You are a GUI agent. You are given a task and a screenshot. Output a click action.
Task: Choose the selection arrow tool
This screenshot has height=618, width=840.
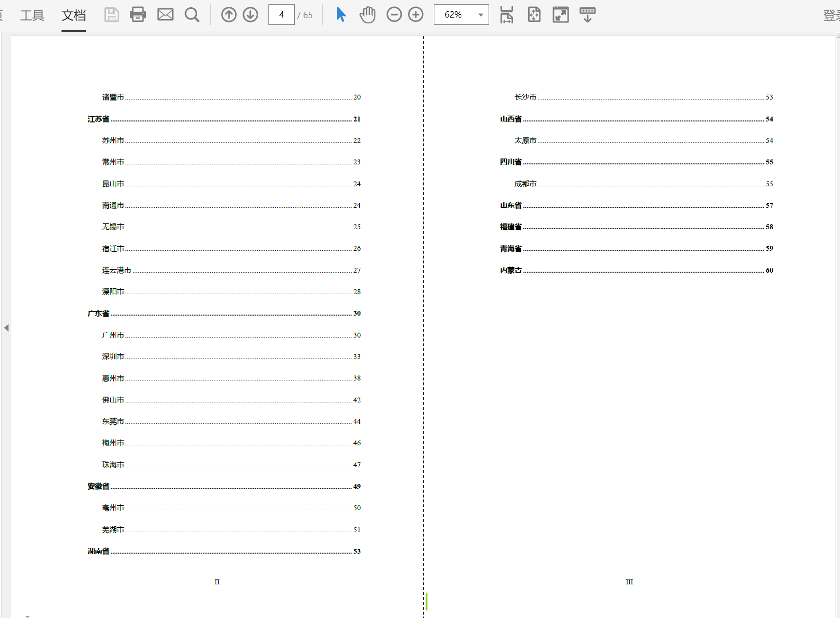pyautogui.click(x=341, y=15)
